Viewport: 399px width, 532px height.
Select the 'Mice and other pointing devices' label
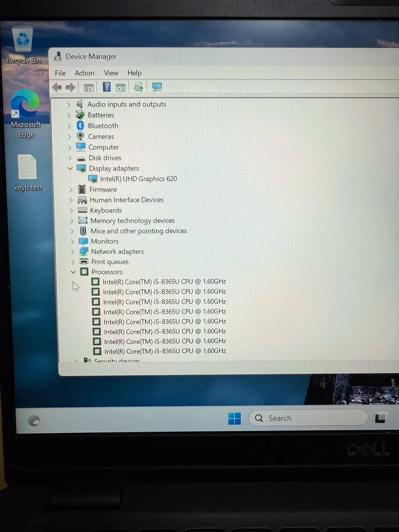click(139, 231)
